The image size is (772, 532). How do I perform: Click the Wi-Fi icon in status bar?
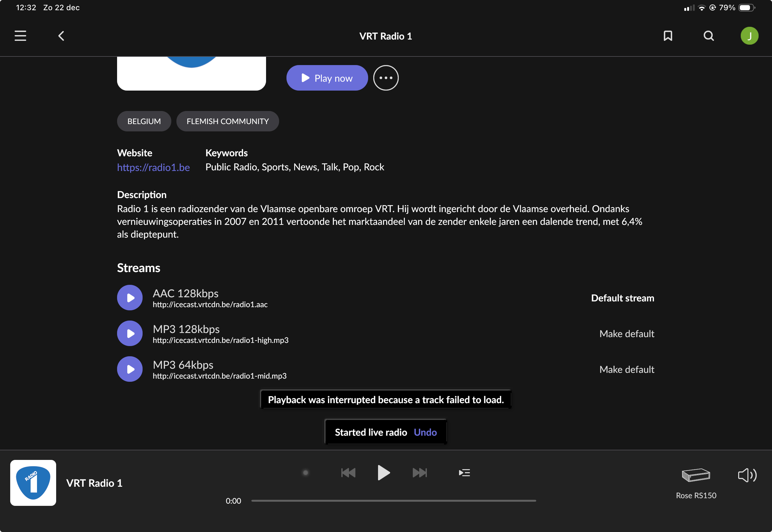pyautogui.click(x=702, y=8)
